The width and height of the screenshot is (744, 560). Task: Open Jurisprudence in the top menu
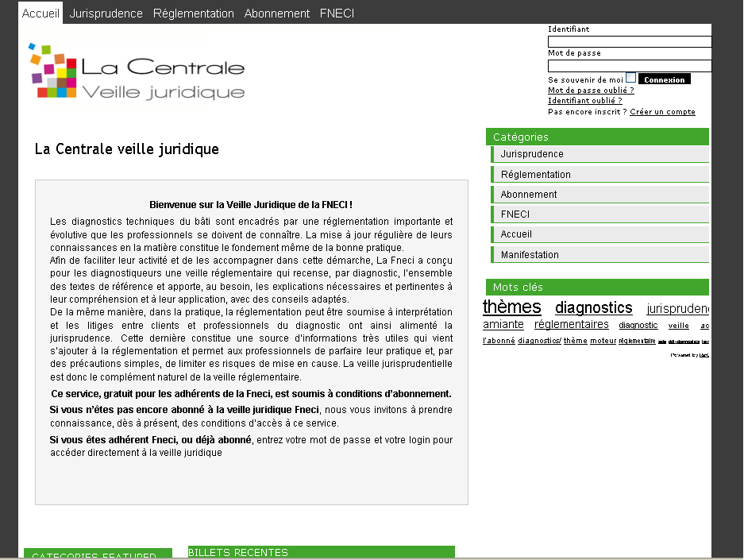click(106, 14)
